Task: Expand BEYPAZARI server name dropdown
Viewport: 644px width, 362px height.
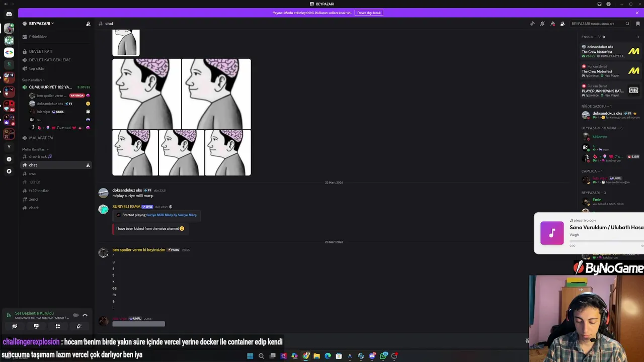Action: tap(41, 24)
